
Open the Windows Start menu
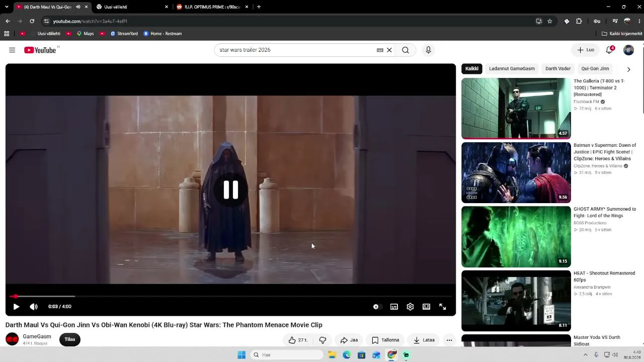pyautogui.click(x=242, y=355)
